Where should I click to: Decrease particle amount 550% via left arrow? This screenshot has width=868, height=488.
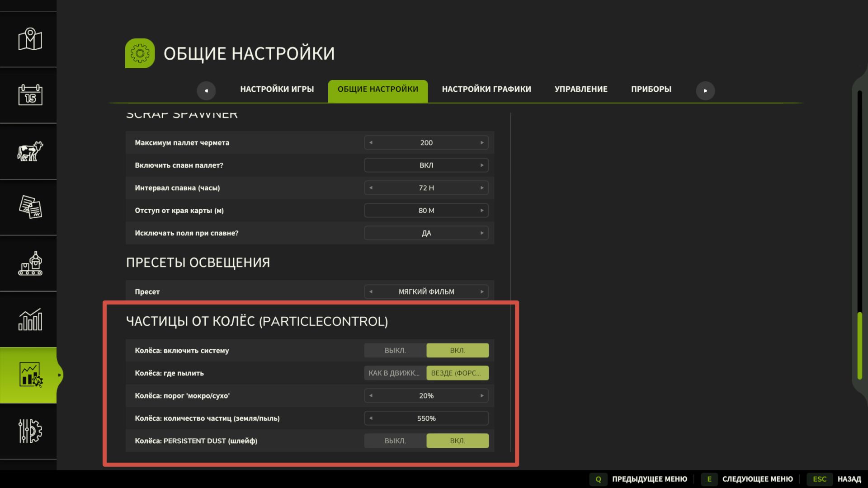click(x=371, y=418)
